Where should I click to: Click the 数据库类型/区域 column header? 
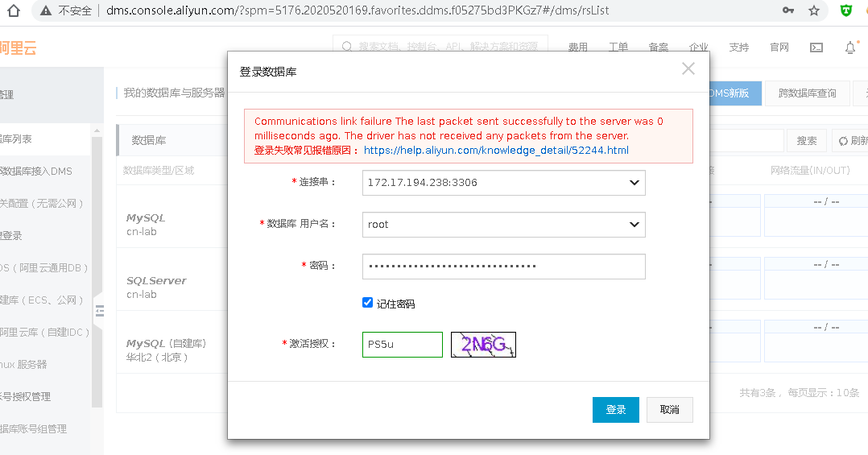click(x=159, y=171)
